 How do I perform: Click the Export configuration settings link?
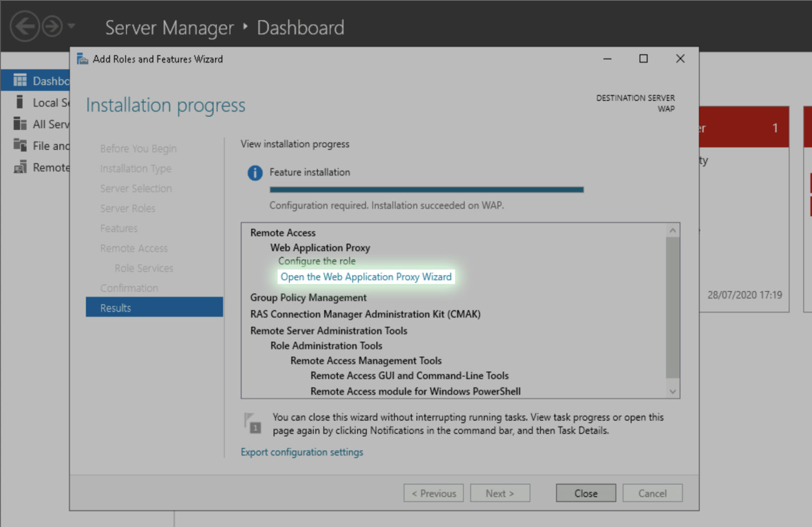point(302,452)
